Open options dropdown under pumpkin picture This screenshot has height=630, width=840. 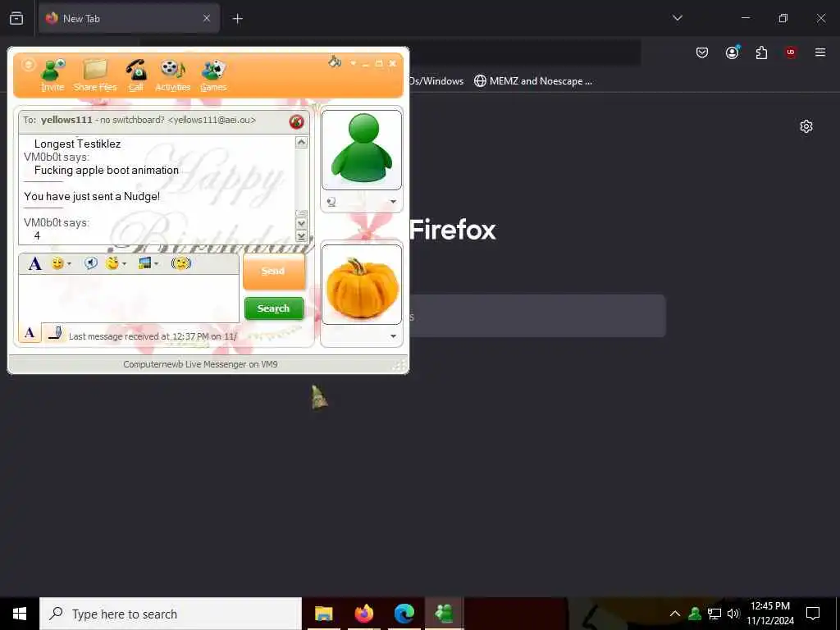[393, 336]
